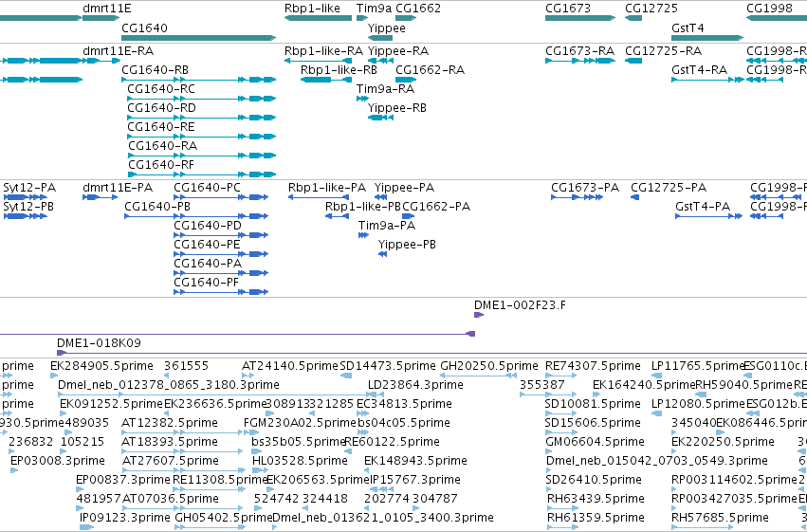The height and width of the screenshot is (532, 807).
Task: Select the CG1662-PA protein label
Action: (x=436, y=207)
